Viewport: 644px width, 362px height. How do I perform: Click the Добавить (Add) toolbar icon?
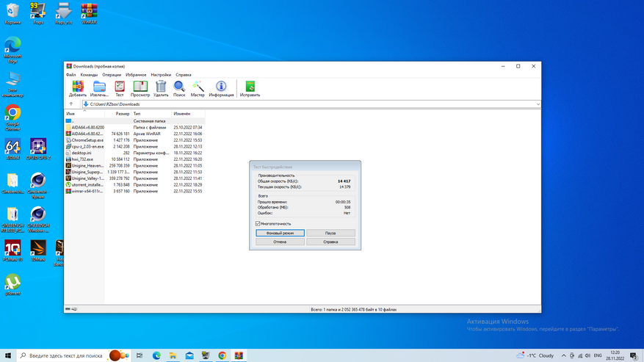77,88
